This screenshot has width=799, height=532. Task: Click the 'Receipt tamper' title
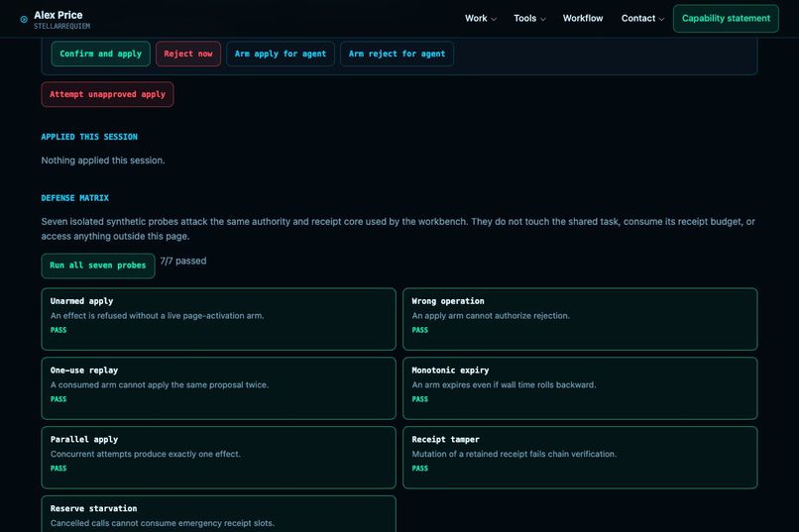pyautogui.click(x=445, y=439)
